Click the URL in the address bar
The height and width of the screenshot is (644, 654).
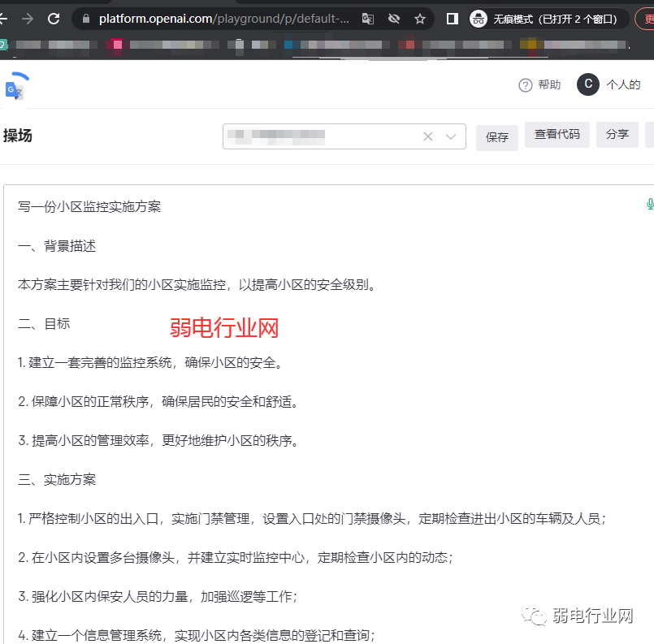point(223,18)
